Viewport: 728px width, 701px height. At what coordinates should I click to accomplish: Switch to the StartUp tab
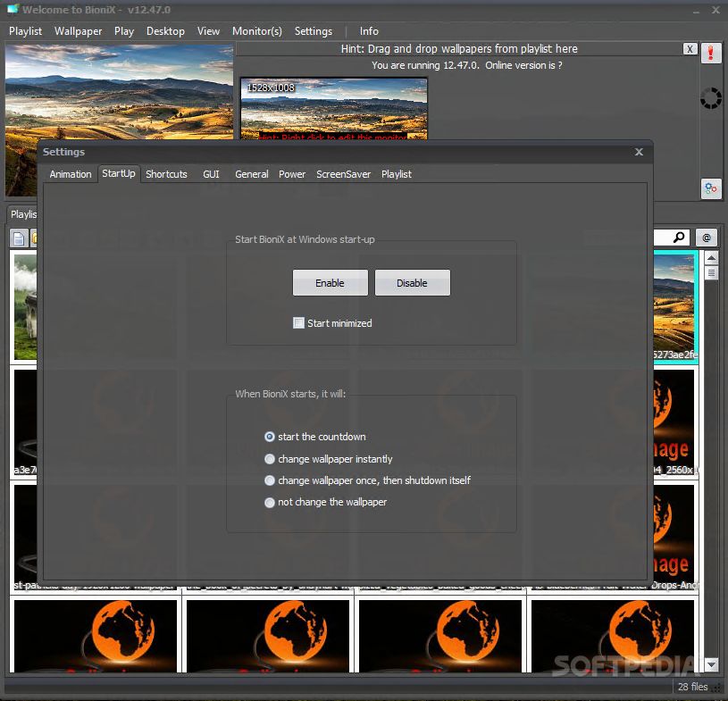tap(119, 173)
